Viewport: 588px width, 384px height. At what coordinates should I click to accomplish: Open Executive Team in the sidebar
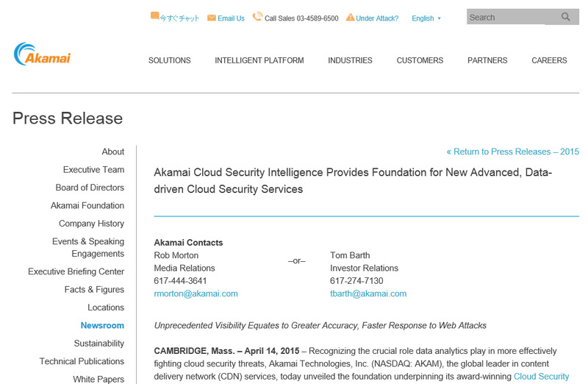pos(93,170)
